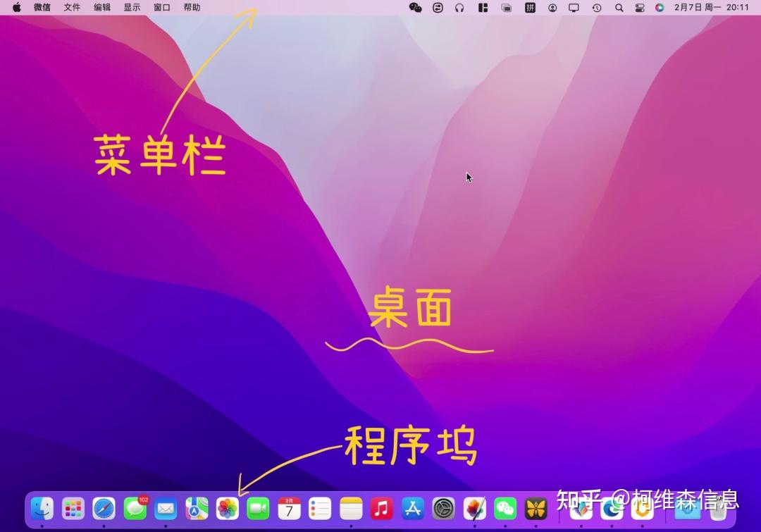Open Finder from the Dock

point(42,509)
